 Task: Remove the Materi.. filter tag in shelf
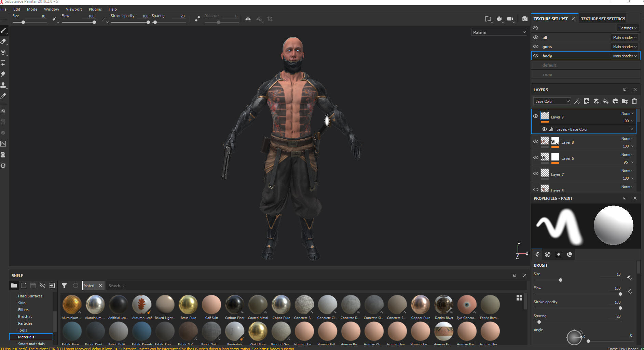tap(100, 285)
